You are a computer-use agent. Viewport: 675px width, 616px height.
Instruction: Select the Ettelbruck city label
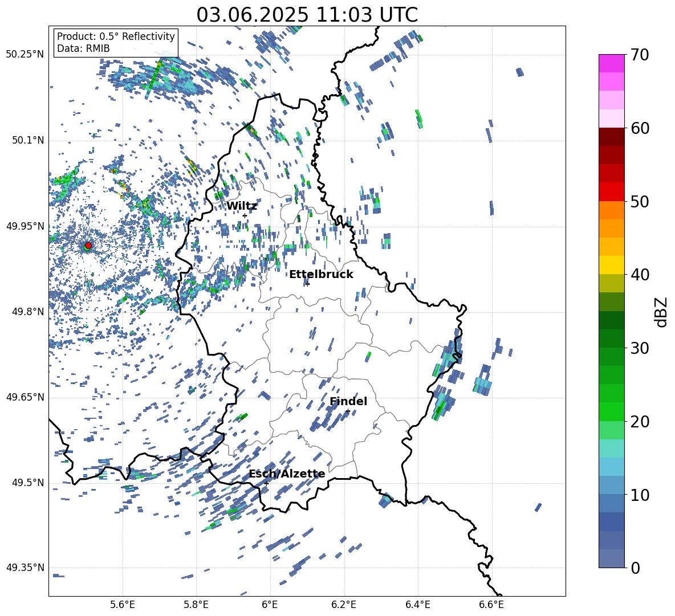click(321, 274)
